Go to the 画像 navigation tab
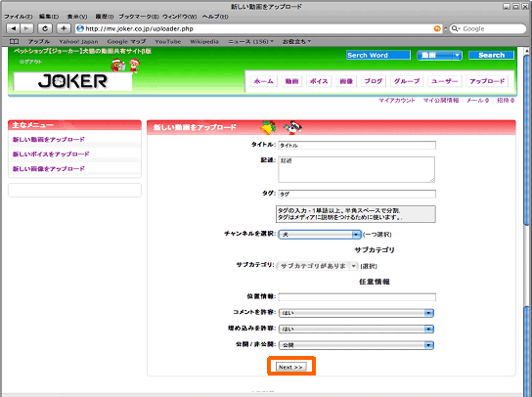The width and height of the screenshot is (532, 397). [x=346, y=81]
